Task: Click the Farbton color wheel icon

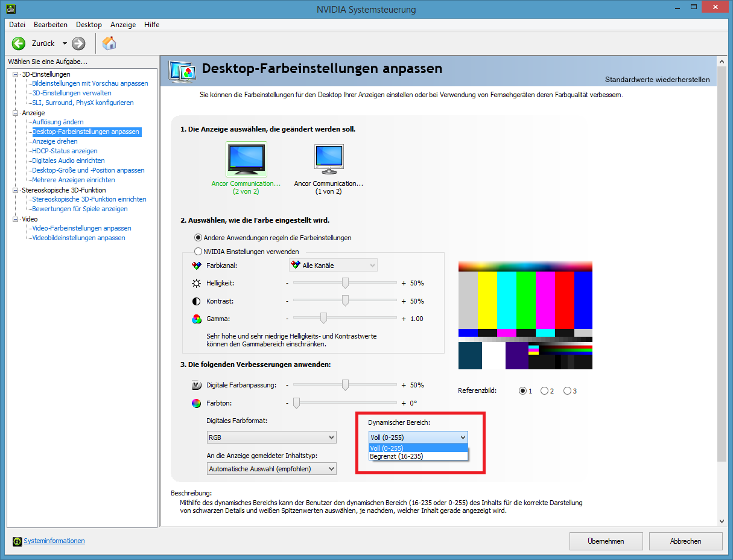Action: [196, 403]
